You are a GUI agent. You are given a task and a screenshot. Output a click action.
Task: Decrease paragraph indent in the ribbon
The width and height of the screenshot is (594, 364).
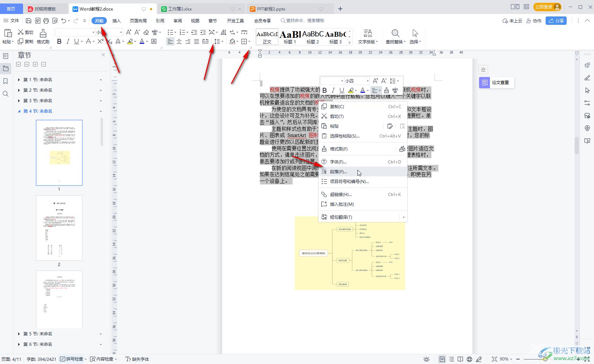click(x=194, y=32)
